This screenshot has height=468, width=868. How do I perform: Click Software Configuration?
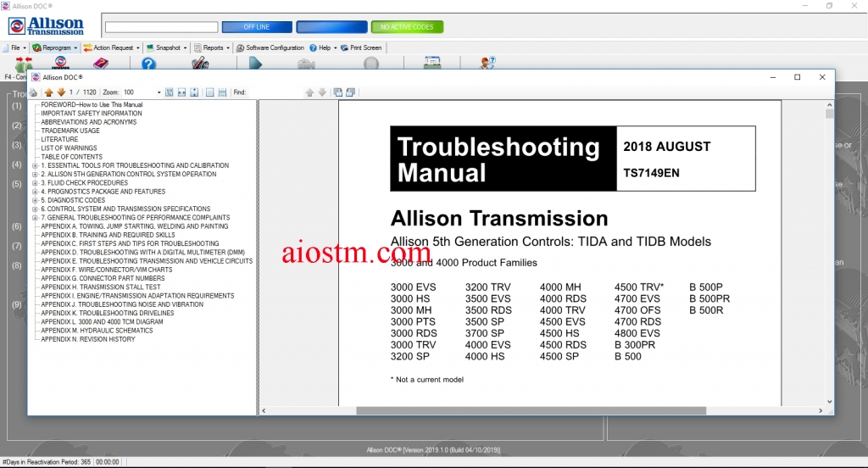pos(270,47)
